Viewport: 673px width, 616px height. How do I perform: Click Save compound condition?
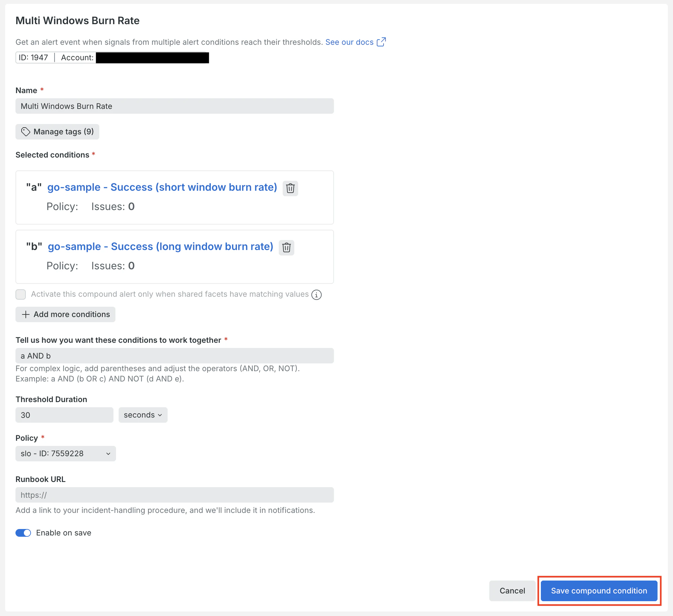click(599, 591)
